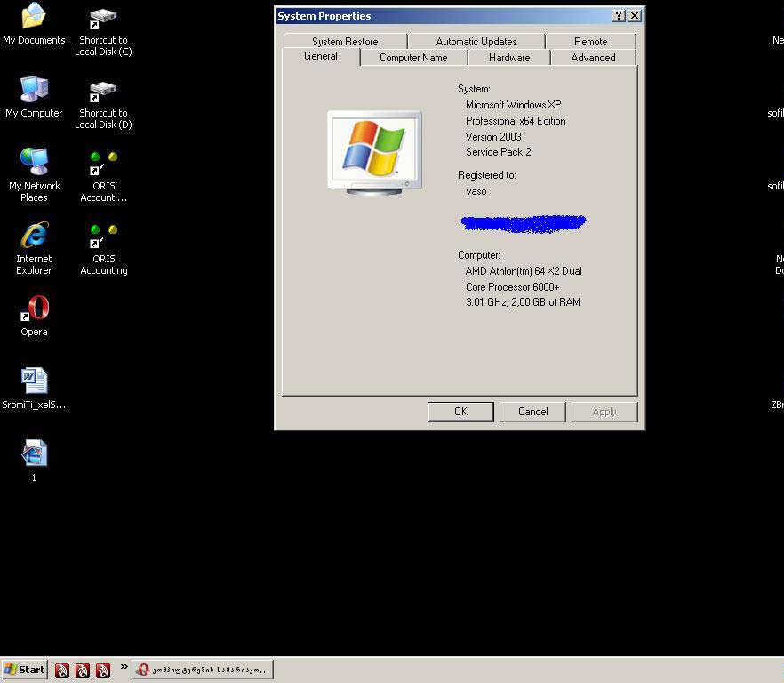This screenshot has height=683, width=784.
Task: Activate the Opera taskbar window button
Action: tap(203, 670)
